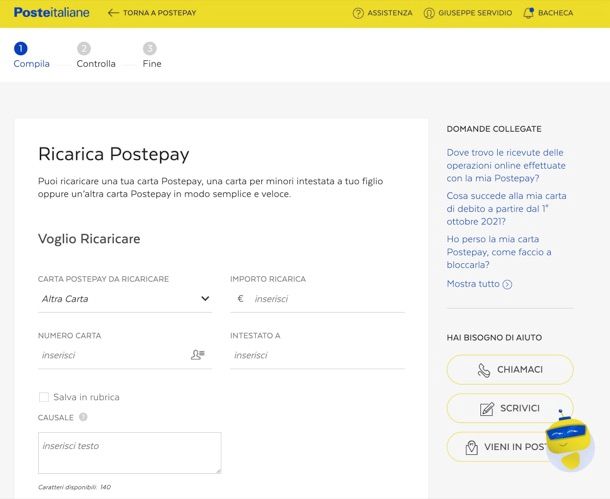The width and height of the screenshot is (610, 499).
Task: Open the Assistenza help icon
Action: [x=358, y=13]
